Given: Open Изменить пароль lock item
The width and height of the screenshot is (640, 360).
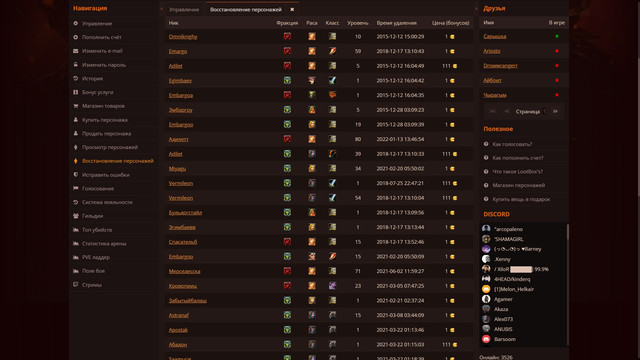Looking at the screenshot, I should (x=104, y=65).
